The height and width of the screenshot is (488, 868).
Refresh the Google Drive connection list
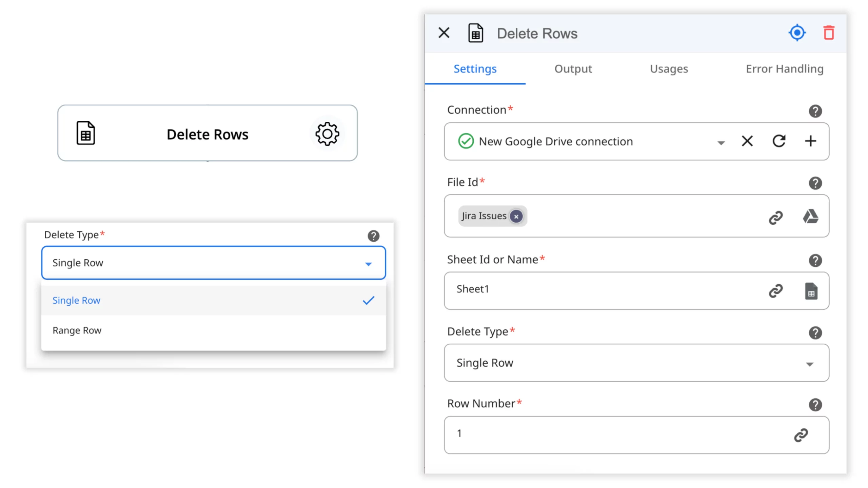779,141
